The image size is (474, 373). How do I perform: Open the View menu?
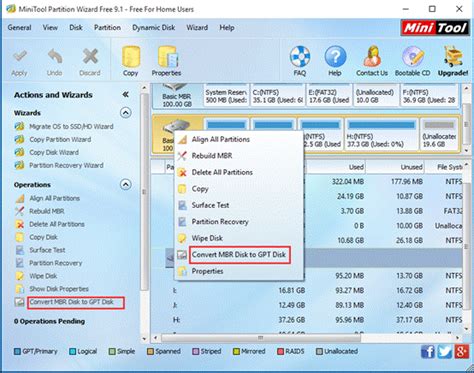(50, 28)
